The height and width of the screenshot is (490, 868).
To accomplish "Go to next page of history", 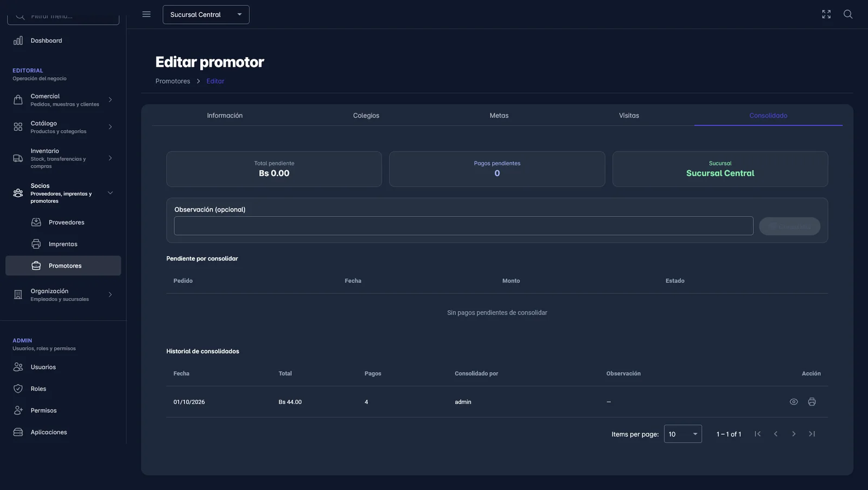I will point(794,434).
